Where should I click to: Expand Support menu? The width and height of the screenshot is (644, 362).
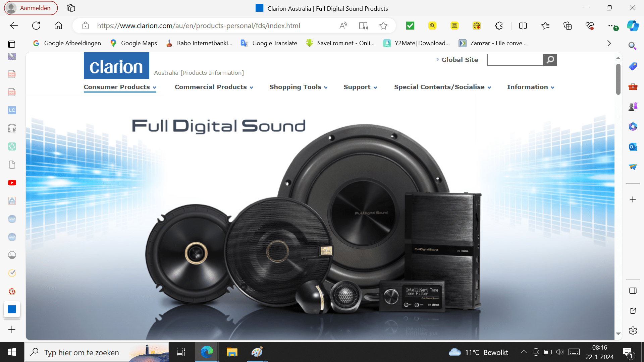360,87
